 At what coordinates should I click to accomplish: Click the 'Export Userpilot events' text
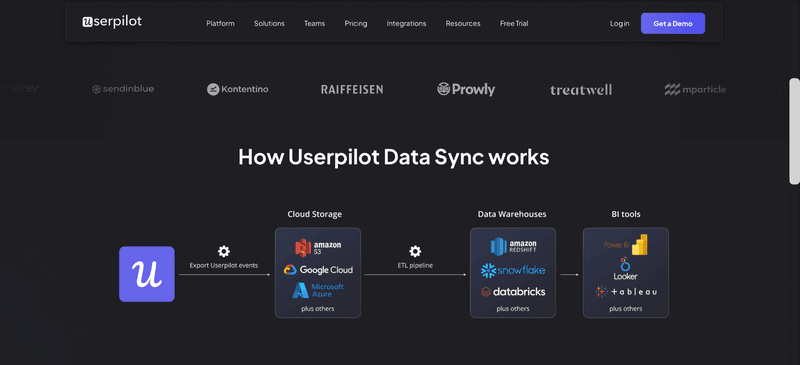click(x=223, y=265)
